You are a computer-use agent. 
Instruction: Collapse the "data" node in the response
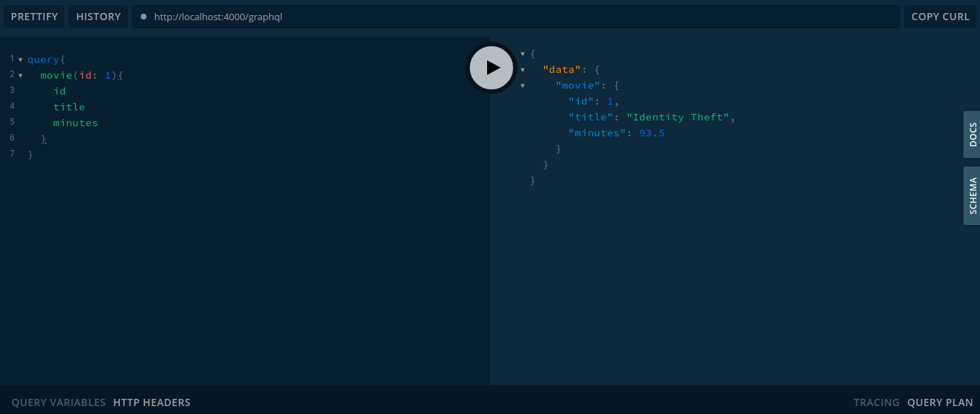(522, 70)
